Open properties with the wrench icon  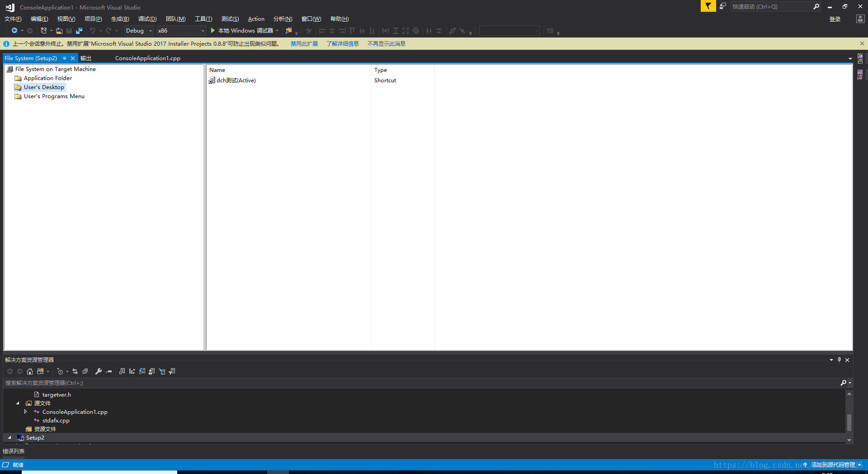tap(99, 371)
